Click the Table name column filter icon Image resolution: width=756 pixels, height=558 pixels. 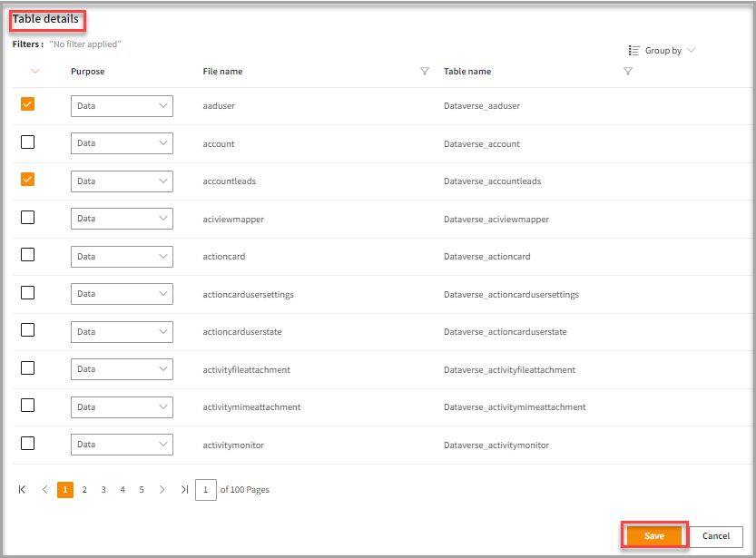(628, 72)
